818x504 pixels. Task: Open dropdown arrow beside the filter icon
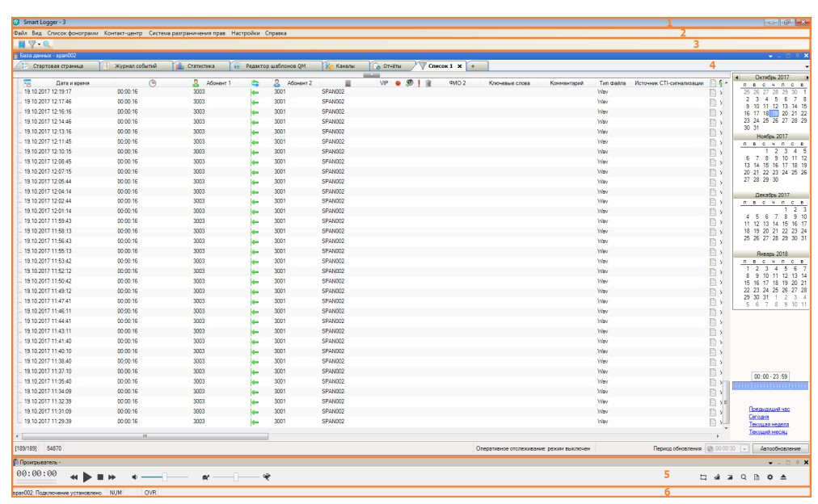pos(39,44)
